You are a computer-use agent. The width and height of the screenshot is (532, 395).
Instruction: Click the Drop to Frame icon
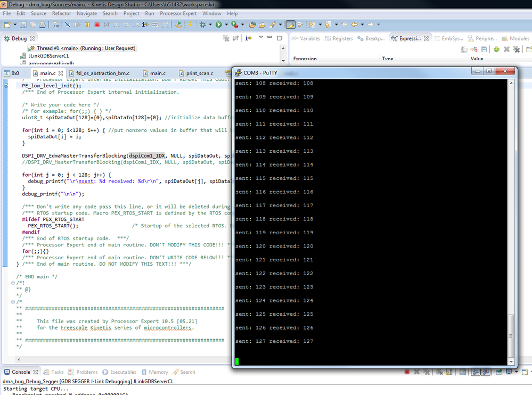155,24
